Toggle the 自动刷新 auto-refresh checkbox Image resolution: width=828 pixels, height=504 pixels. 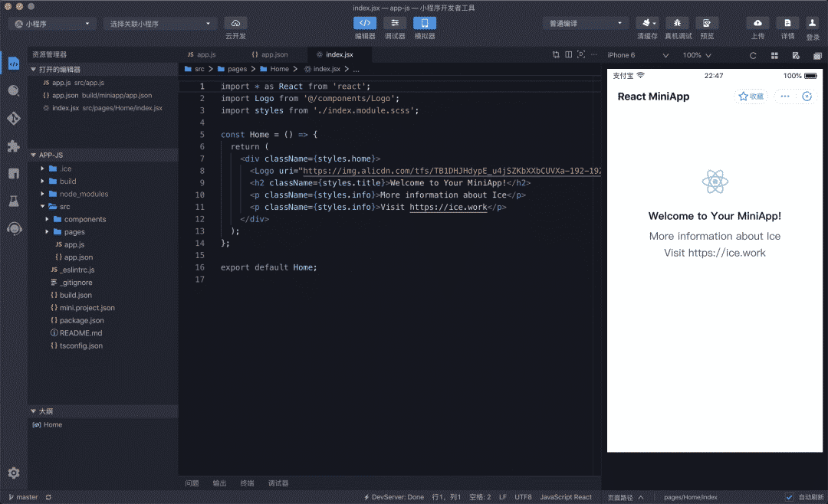(790, 497)
